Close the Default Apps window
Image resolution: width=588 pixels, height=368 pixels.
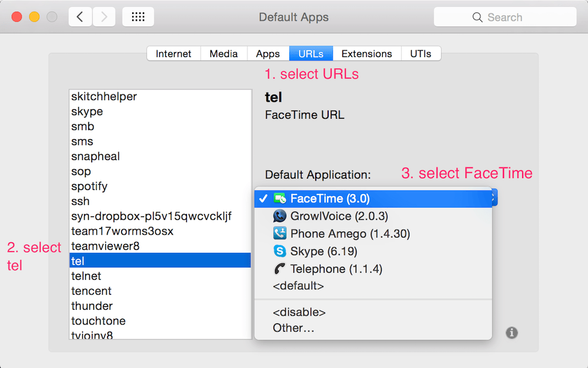pyautogui.click(x=16, y=17)
